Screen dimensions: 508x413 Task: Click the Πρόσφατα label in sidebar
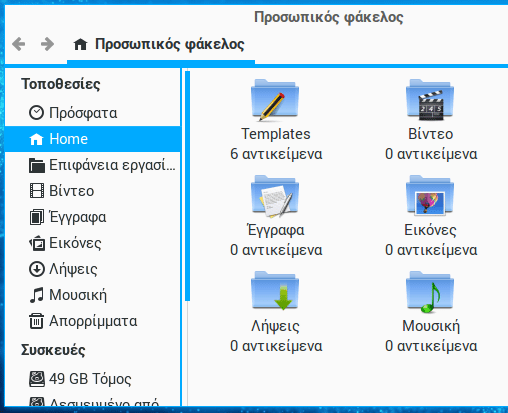click(83, 113)
